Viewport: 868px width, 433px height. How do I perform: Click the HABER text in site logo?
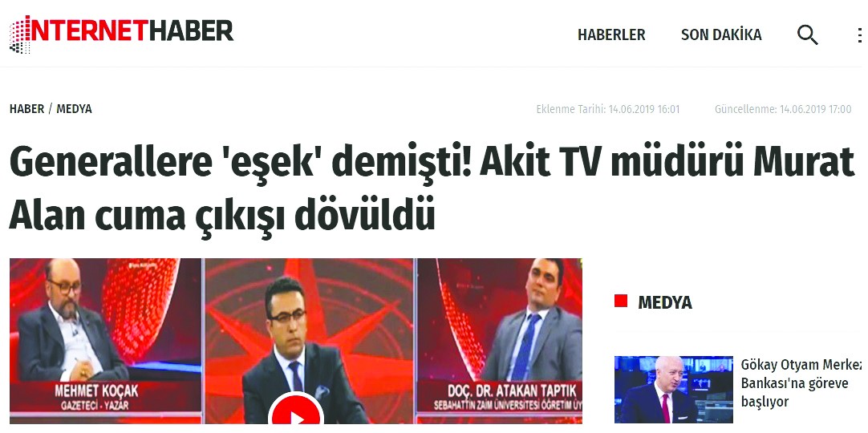tap(190, 30)
